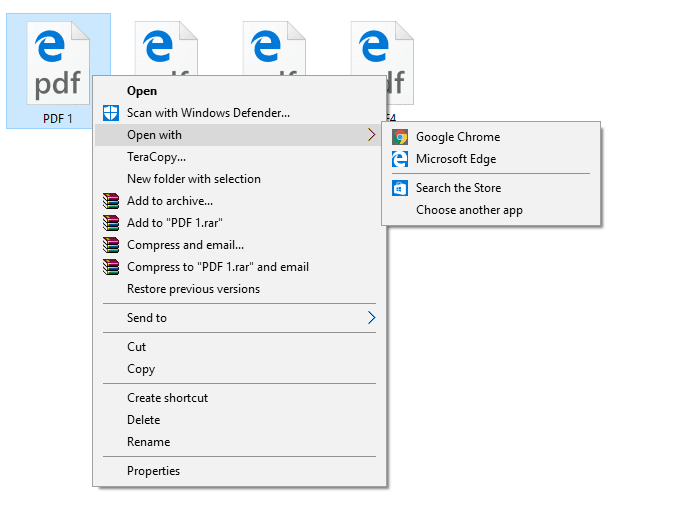Select New folder with selection

click(x=240, y=179)
